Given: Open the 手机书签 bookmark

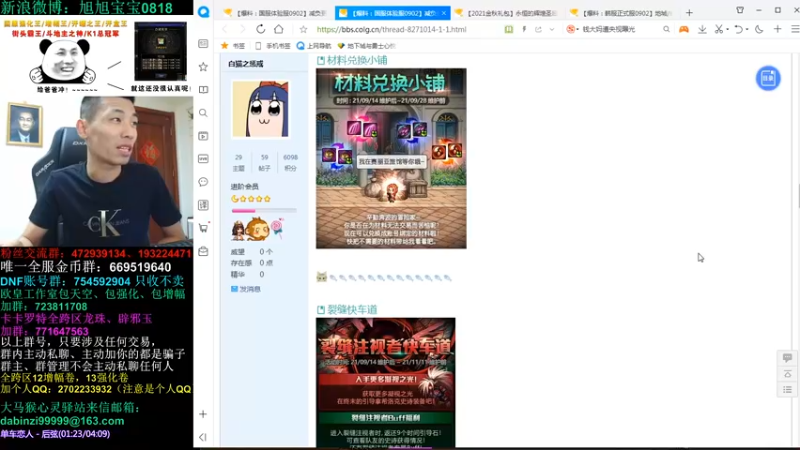Looking at the screenshot, I should (x=273, y=46).
